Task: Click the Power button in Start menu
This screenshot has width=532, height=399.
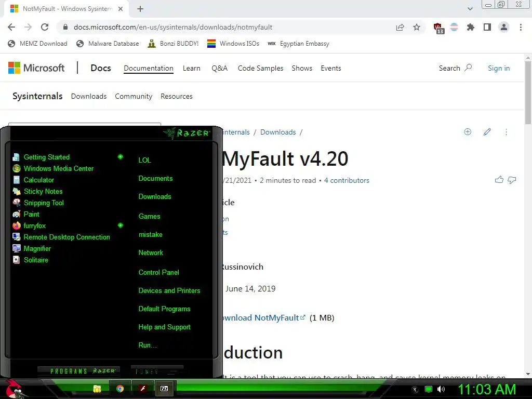Action: click(157, 371)
